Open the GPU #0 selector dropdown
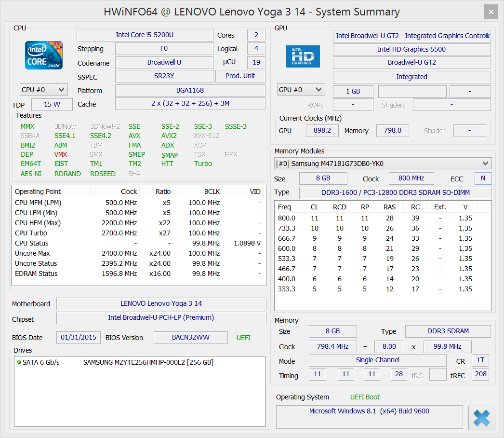This screenshot has height=438, width=504. point(301,90)
